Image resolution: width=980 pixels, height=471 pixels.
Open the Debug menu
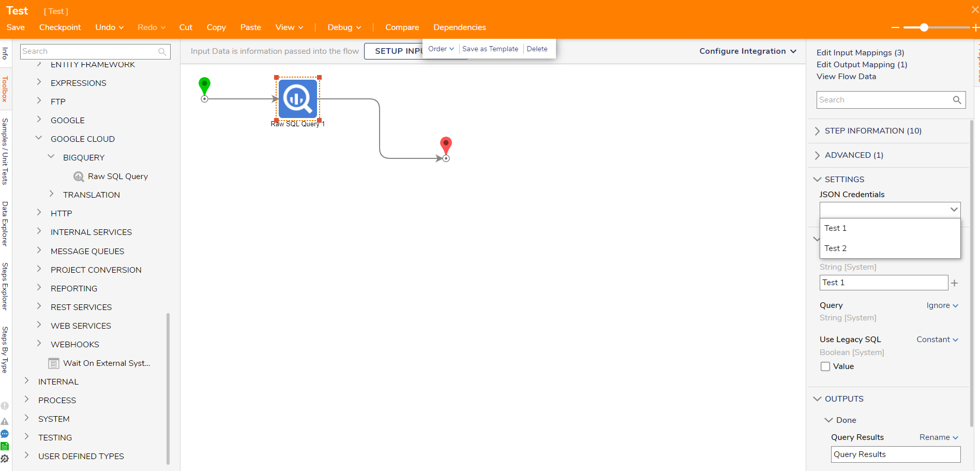point(344,27)
